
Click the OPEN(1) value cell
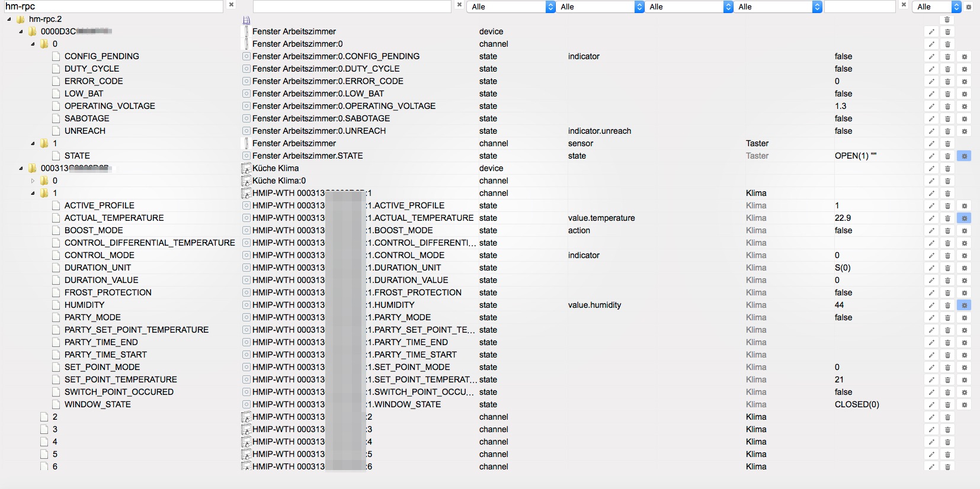pyautogui.click(x=856, y=156)
